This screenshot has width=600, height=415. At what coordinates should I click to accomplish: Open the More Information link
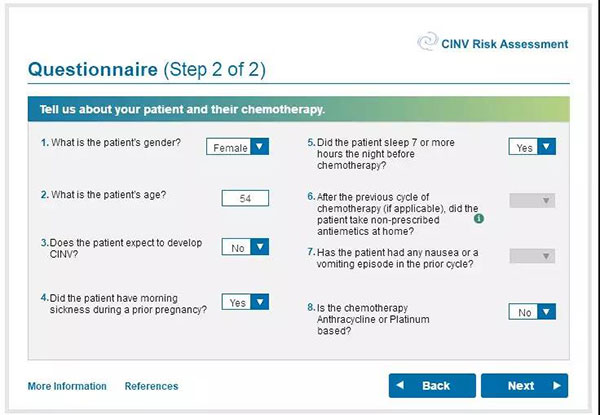pyautogui.click(x=67, y=386)
